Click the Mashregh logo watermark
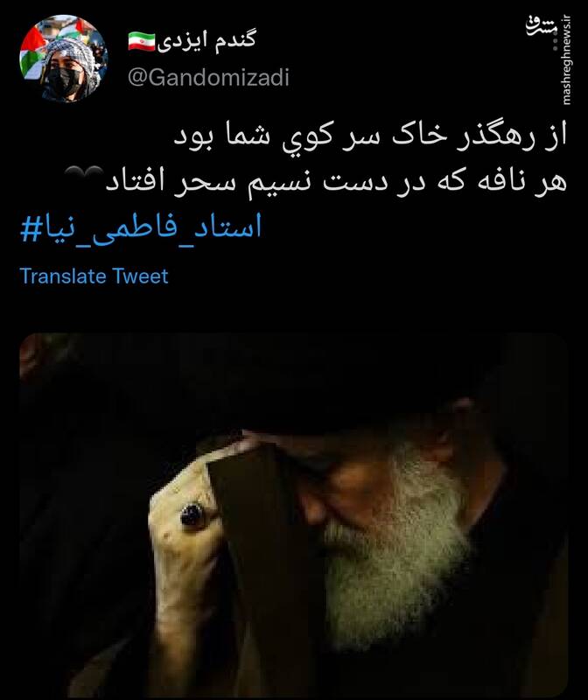 [542, 26]
